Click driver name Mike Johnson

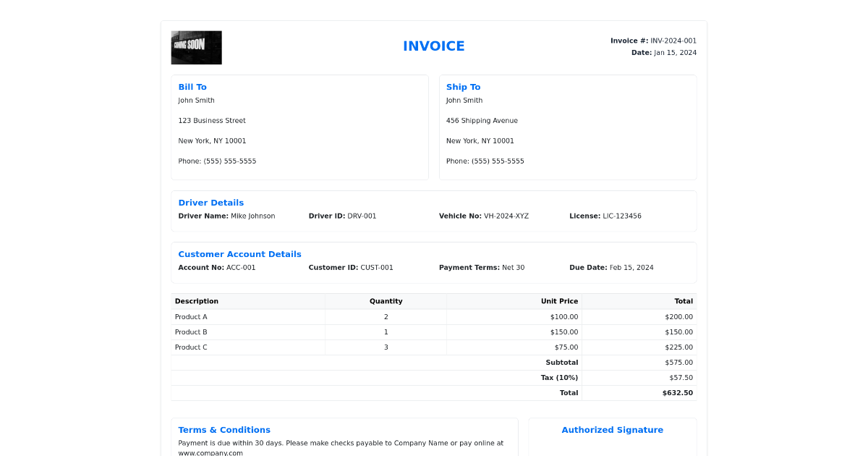252,216
